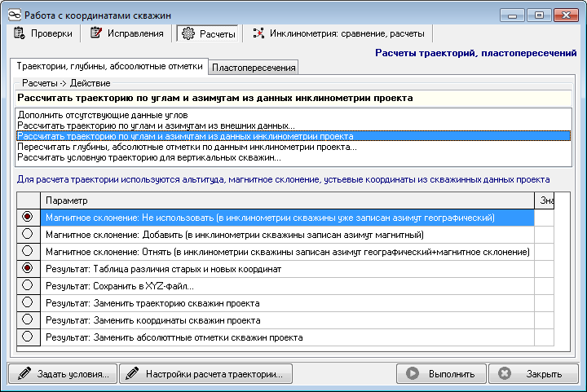Click the notepad pencil icon of Исправления
Screen dimensions: 587x392
(x=96, y=33)
